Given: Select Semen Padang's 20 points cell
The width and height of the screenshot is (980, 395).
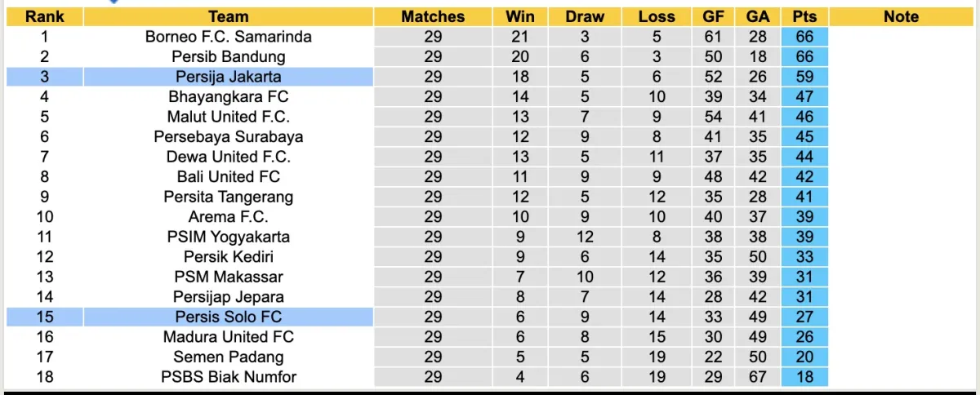Looking at the screenshot, I should click(x=804, y=357).
